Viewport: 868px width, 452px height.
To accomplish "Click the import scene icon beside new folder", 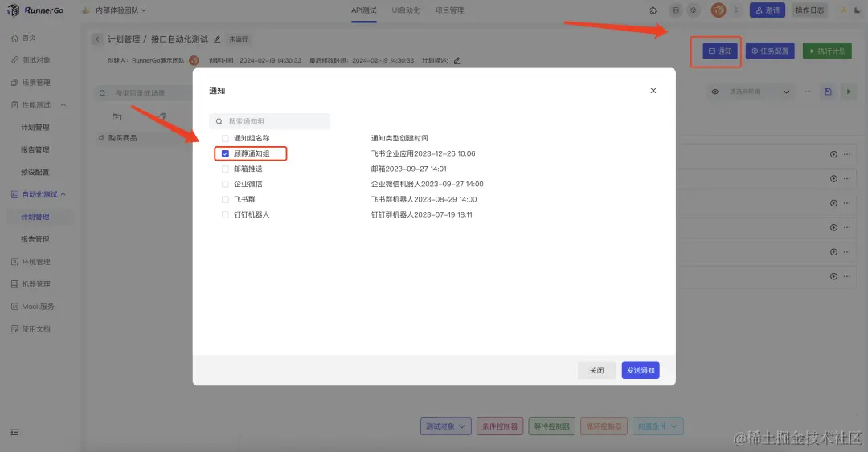I will click(x=162, y=116).
